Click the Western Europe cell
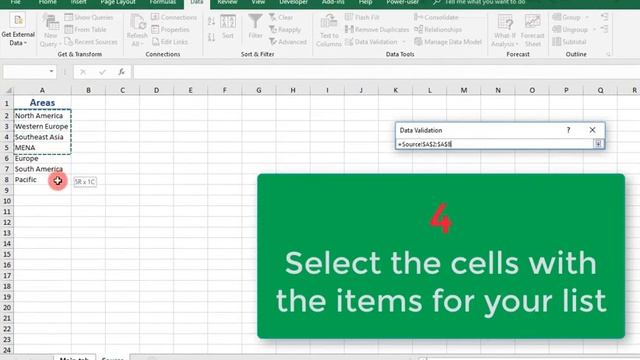Screen dimensions: 640x360 point(42,126)
